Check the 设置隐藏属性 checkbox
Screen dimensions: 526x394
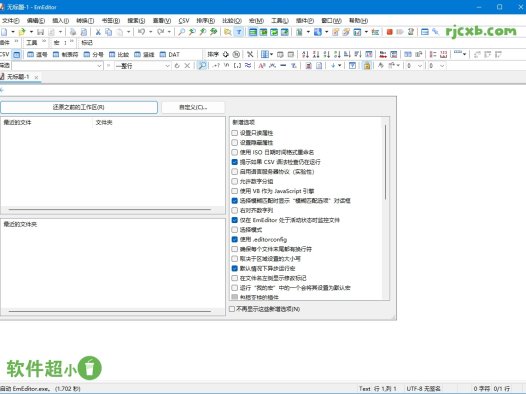click(x=235, y=143)
